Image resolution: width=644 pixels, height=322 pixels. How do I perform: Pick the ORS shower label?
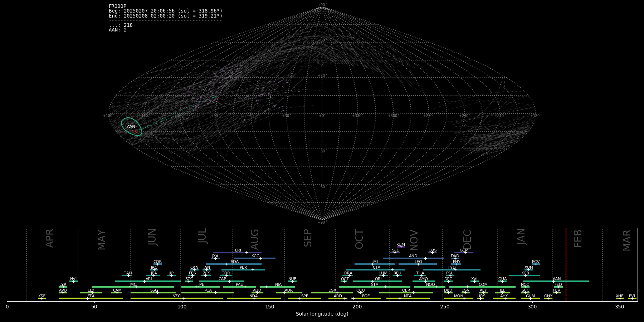(432, 250)
